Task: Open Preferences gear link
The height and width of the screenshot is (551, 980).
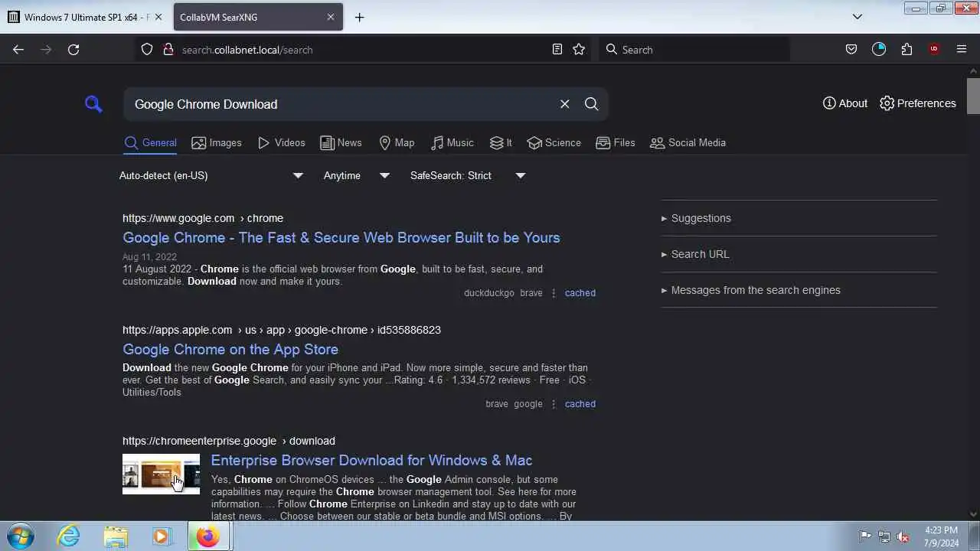Action: click(x=917, y=103)
